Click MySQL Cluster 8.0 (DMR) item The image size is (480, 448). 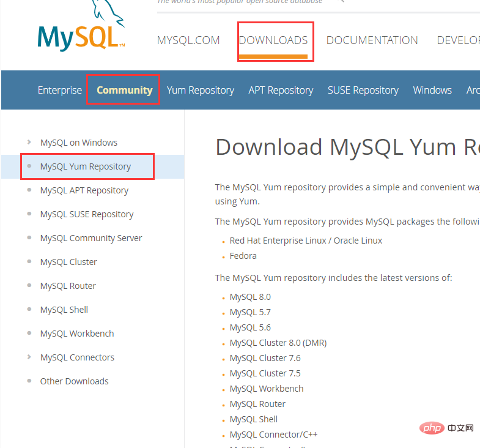(278, 343)
